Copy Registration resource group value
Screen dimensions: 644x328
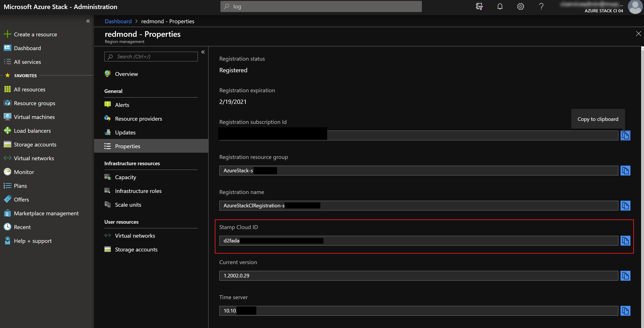click(x=625, y=170)
